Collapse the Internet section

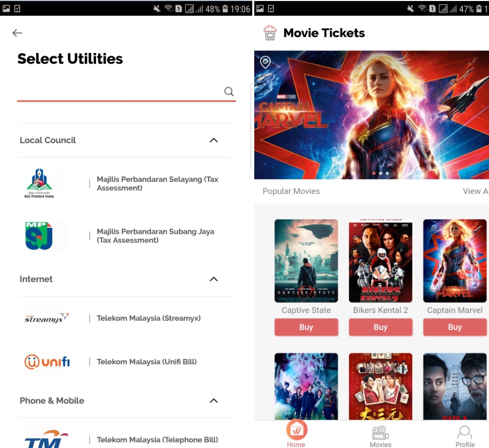(x=214, y=279)
